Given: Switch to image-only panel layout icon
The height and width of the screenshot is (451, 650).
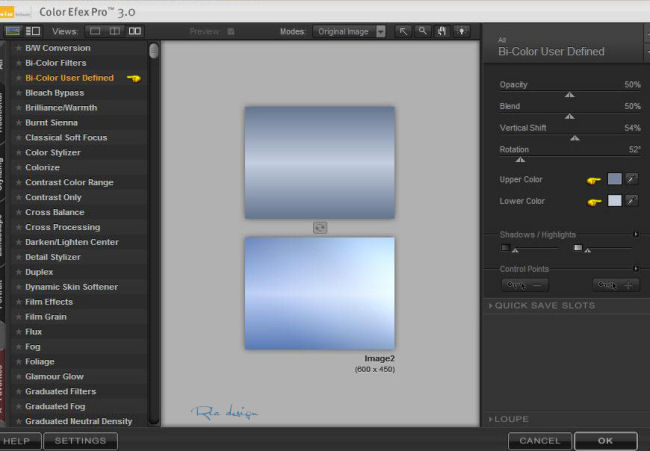Looking at the screenshot, I should (x=12, y=31).
